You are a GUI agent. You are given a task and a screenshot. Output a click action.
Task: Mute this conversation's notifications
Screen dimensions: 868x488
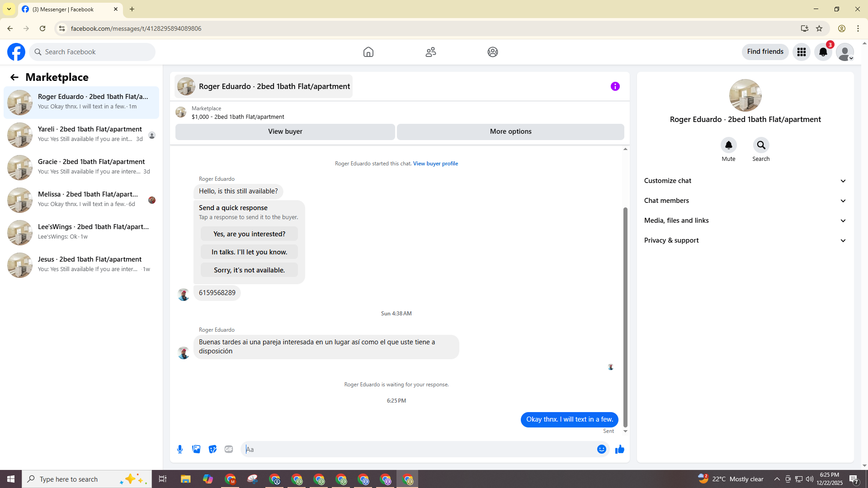point(728,145)
